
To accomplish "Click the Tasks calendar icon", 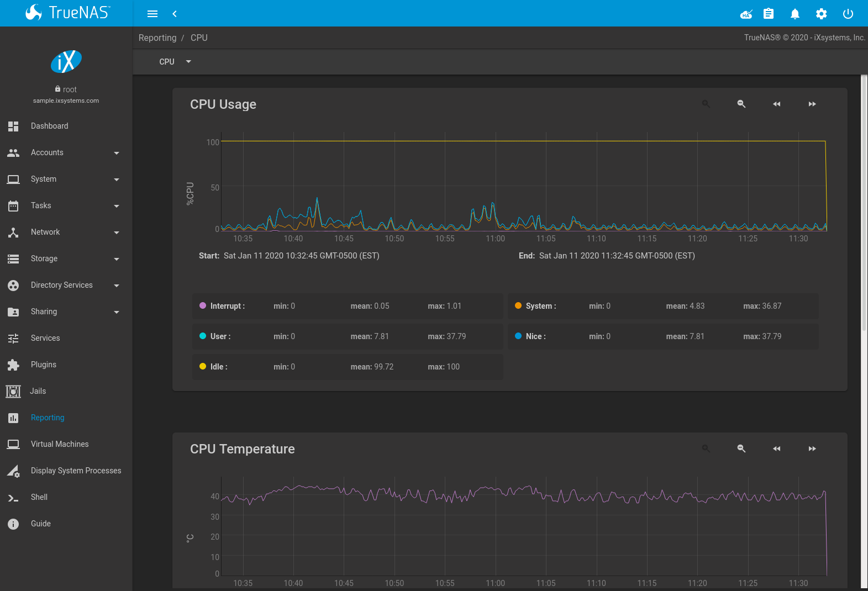I will (x=13, y=205).
